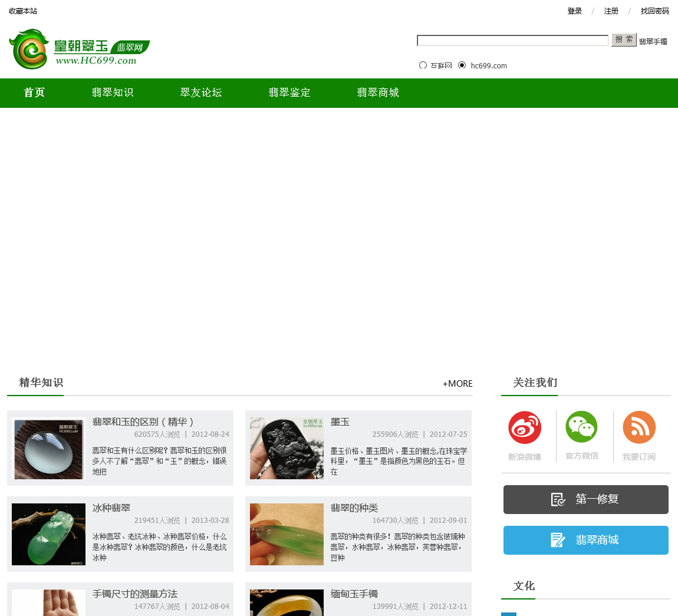Screen dimensions: 678x616
Task: Open thumbnail of 翡翠和玉的区别 article
Action: click(x=48, y=448)
